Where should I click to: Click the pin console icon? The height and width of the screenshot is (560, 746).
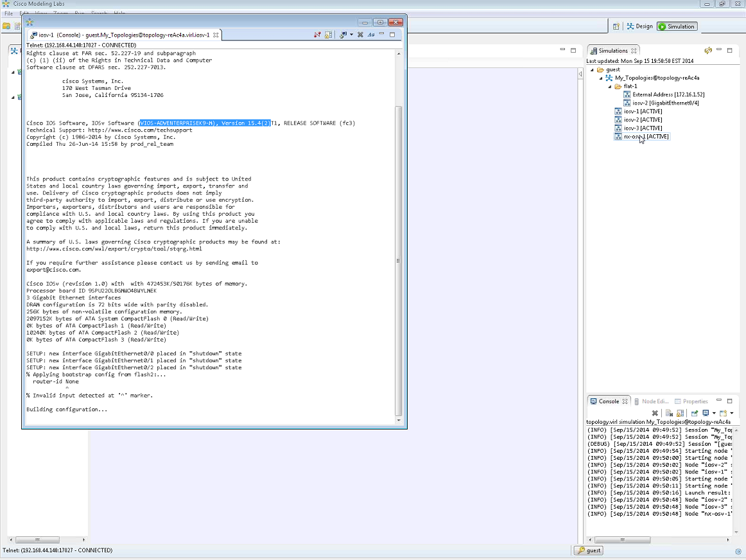(x=695, y=413)
